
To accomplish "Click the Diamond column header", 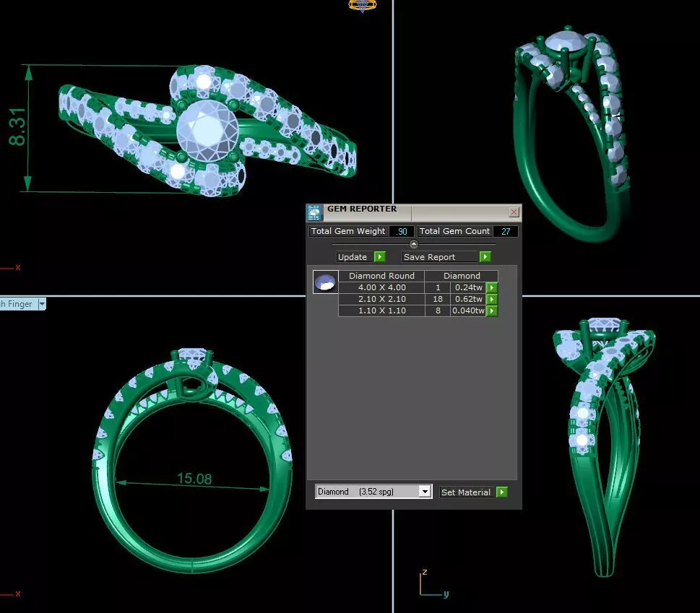I will point(462,276).
